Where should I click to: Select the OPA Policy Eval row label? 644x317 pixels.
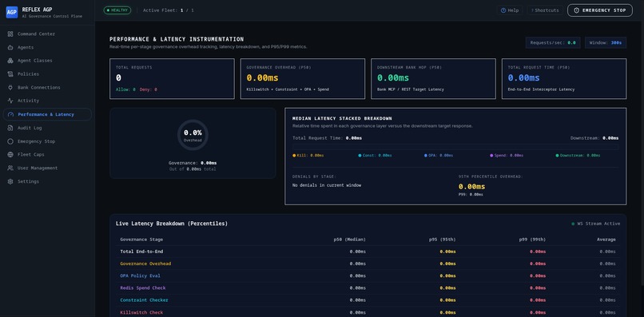point(140,276)
